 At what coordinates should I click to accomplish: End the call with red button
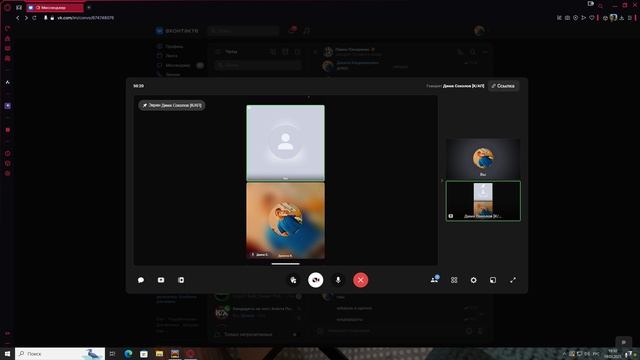click(x=360, y=280)
